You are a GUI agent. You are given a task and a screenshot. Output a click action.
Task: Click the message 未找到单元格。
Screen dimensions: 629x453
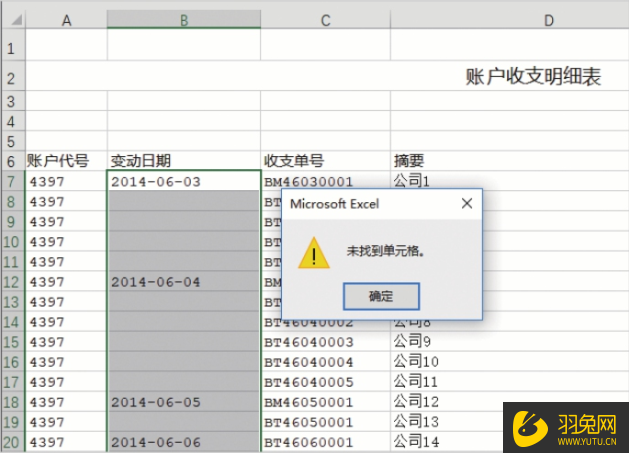tap(386, 251)
